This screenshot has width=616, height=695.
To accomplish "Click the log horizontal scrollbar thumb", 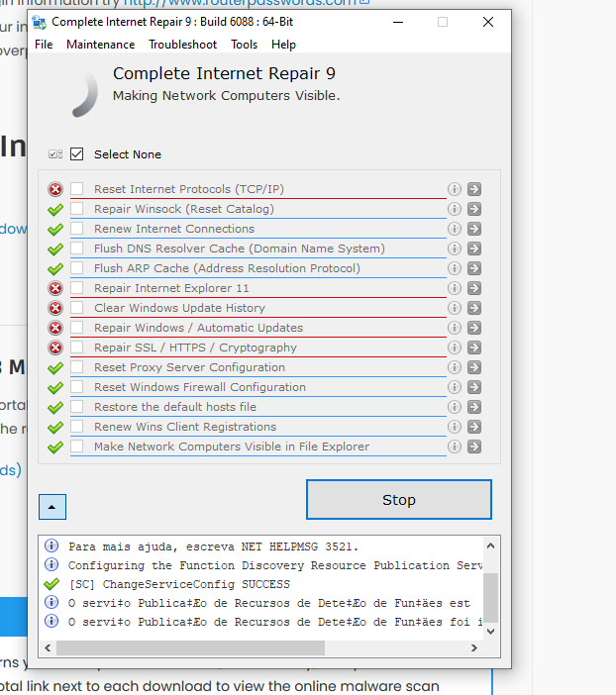I will (x=191, y=648).
